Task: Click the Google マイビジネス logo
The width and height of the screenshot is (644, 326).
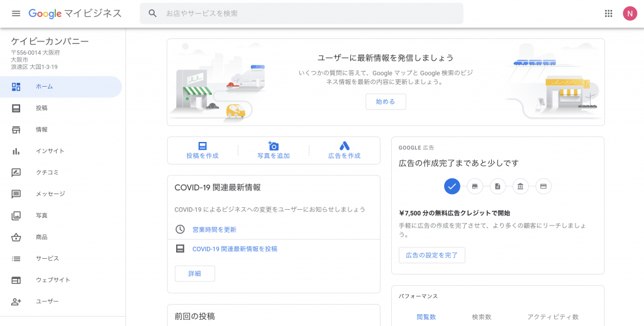Action: tap(75, 14)
